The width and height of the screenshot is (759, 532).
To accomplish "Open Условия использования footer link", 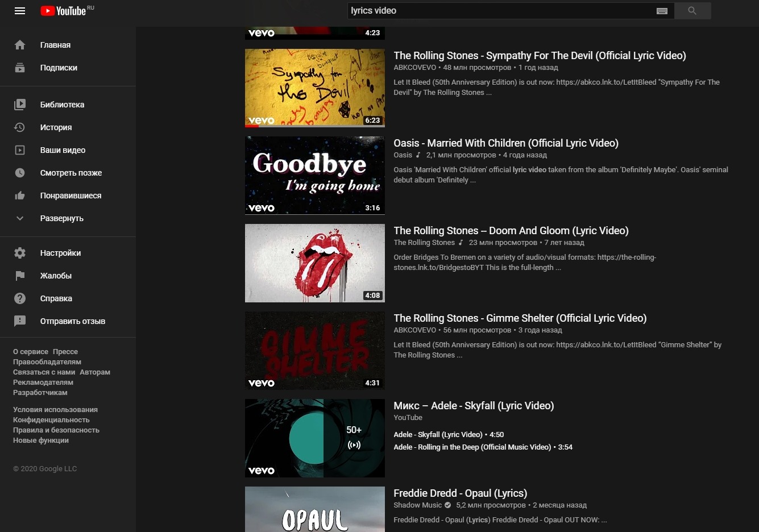I will (55, 410).
